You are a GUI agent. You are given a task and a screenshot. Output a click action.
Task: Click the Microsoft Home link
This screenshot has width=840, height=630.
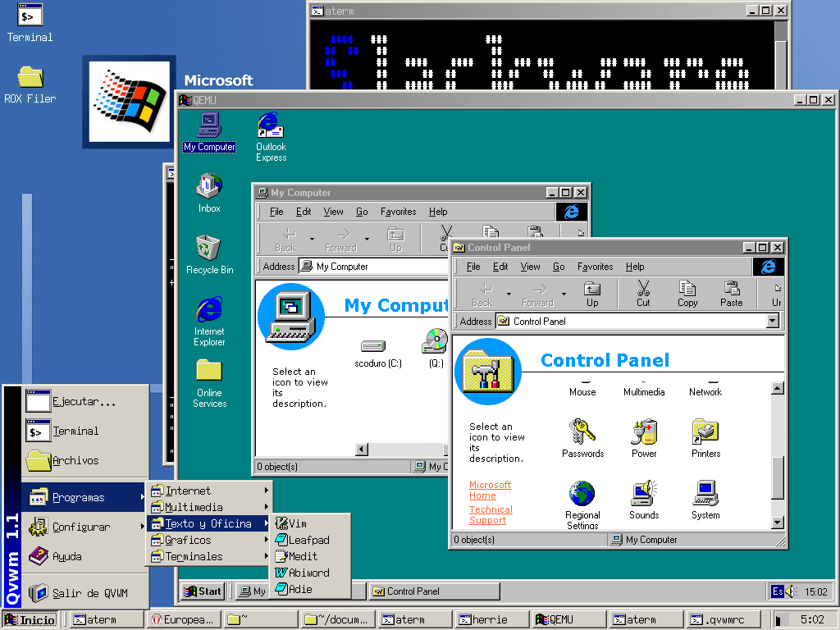[490, 491]
